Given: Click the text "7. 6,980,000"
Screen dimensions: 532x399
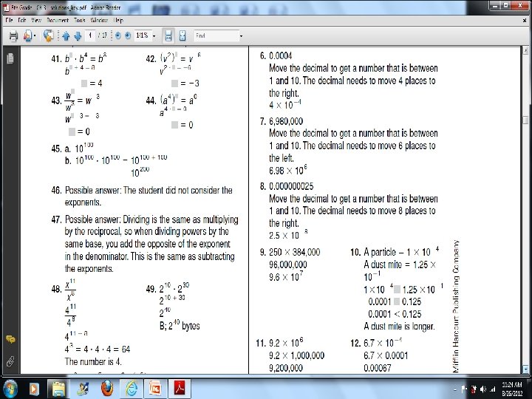Looking at the screenshot, I should (x=282, y=121).
